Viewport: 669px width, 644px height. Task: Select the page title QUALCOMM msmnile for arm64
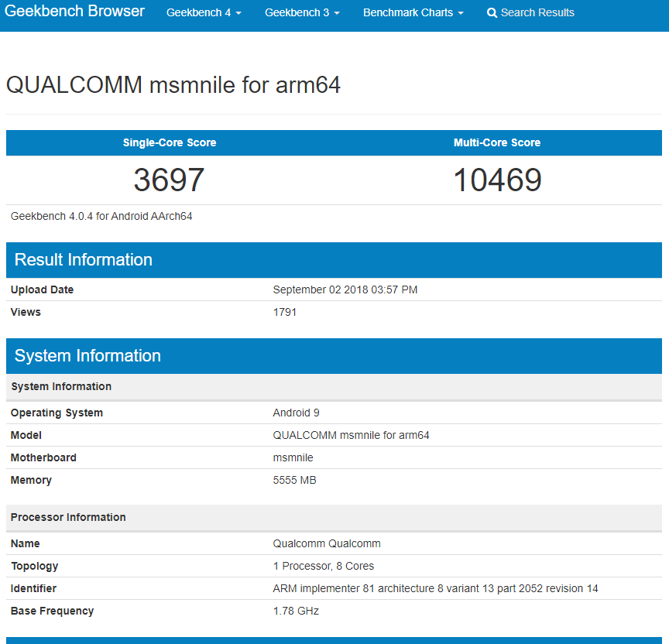(173, 84)
